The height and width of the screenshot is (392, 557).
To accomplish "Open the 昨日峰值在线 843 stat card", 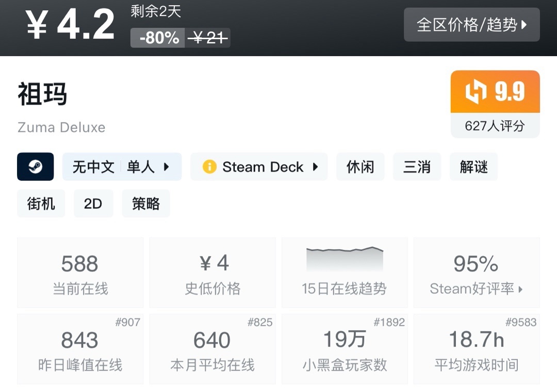I will pyautogui.click(x=80, y=349).
